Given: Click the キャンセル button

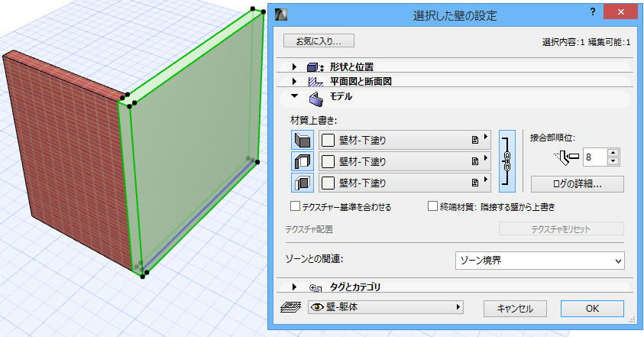Looking at the screenshot, I should pos(515,309).
